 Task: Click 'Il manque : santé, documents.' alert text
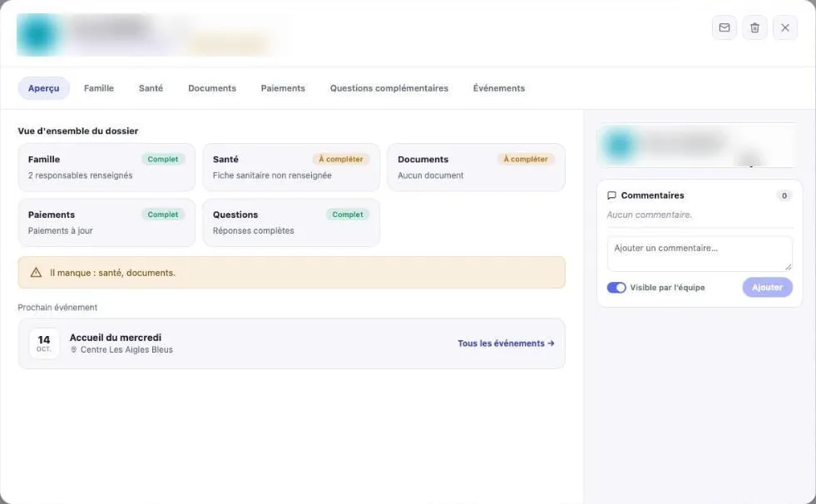tap(112, 273)
